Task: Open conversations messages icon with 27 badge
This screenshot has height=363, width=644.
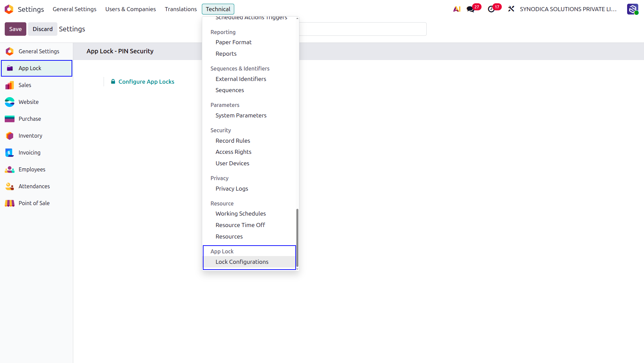Action: (470, 9)
